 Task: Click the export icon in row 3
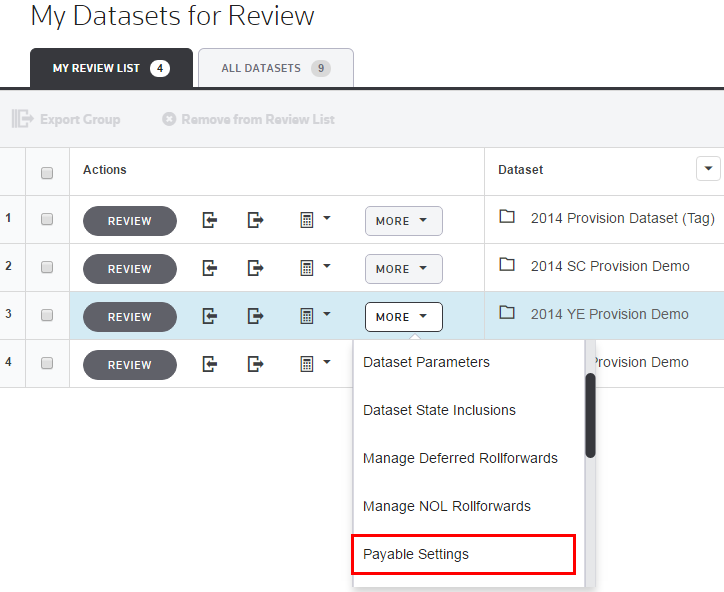tap(256, 316)
